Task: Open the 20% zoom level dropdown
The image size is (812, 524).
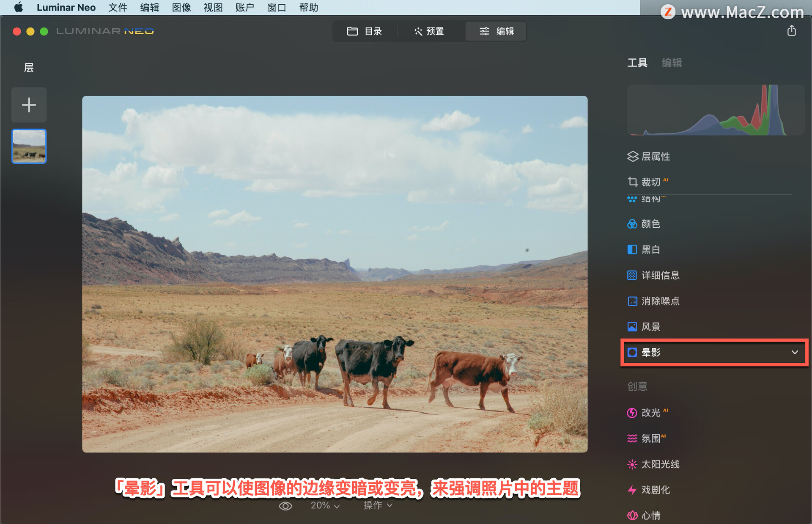Action: (325, 505)
